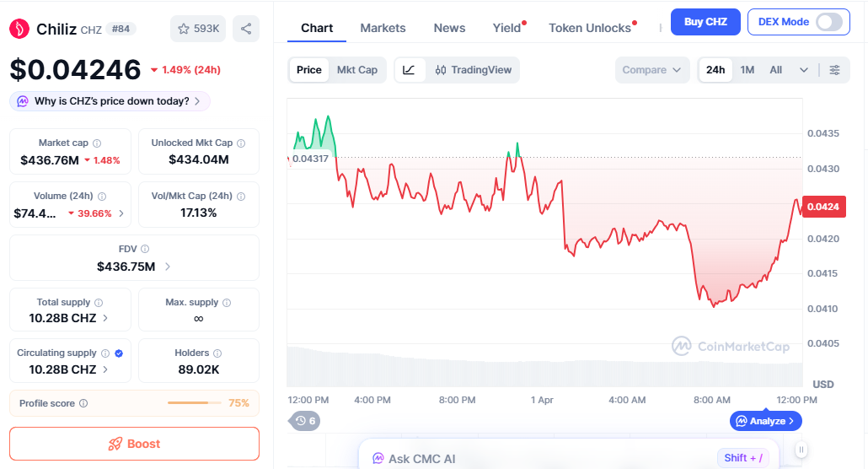Click the verified badge beside Circulating supply
This screenshot has height=469, width=868.
click(x=119, y=353)
